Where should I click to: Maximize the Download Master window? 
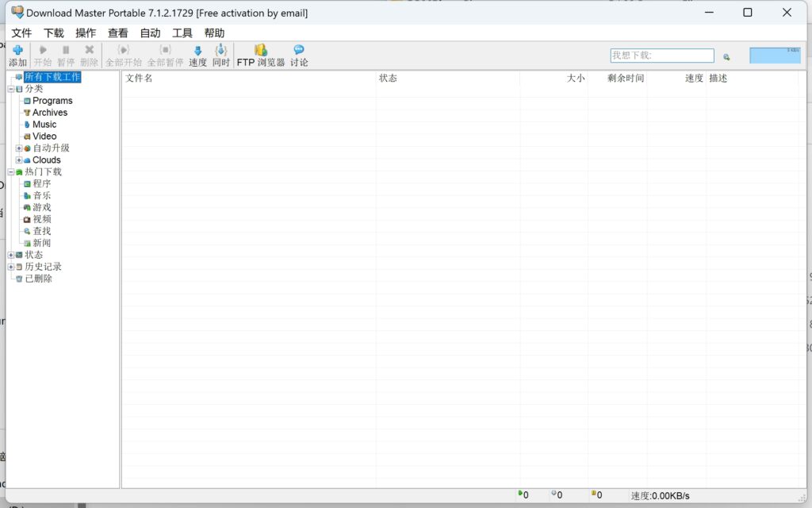click(x=747, y=13)
